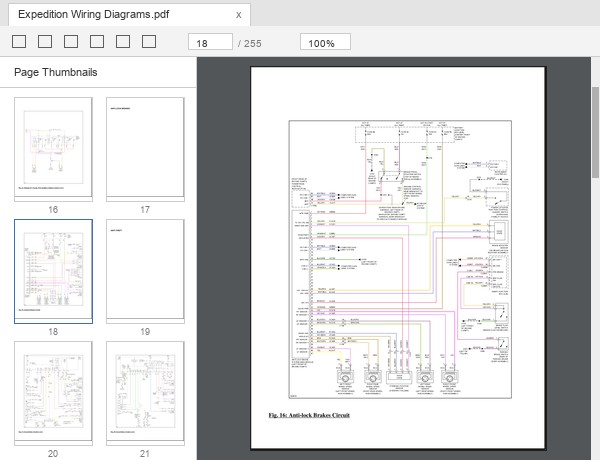Close the Expedition Wiring Diagrams.pdf tab
The width and height of the screenshot is (600, 460).
tap(238, 15)
